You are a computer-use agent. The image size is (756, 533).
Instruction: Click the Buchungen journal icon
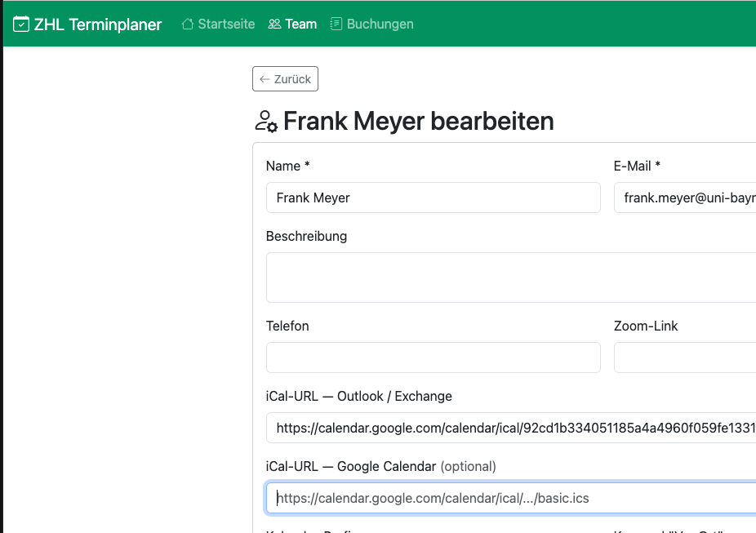tap(336, 24)
